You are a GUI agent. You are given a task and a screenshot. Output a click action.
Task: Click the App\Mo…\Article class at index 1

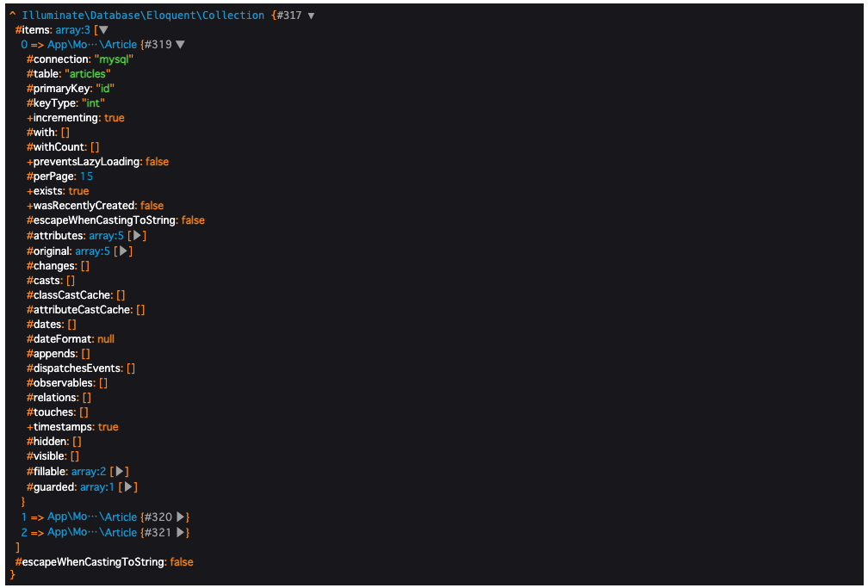92,517
